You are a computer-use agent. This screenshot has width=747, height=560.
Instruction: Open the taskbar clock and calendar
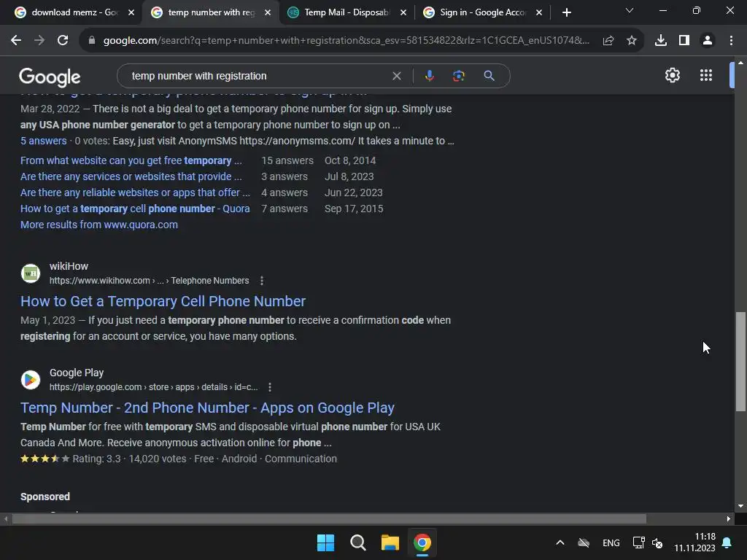tap(694, 542)
